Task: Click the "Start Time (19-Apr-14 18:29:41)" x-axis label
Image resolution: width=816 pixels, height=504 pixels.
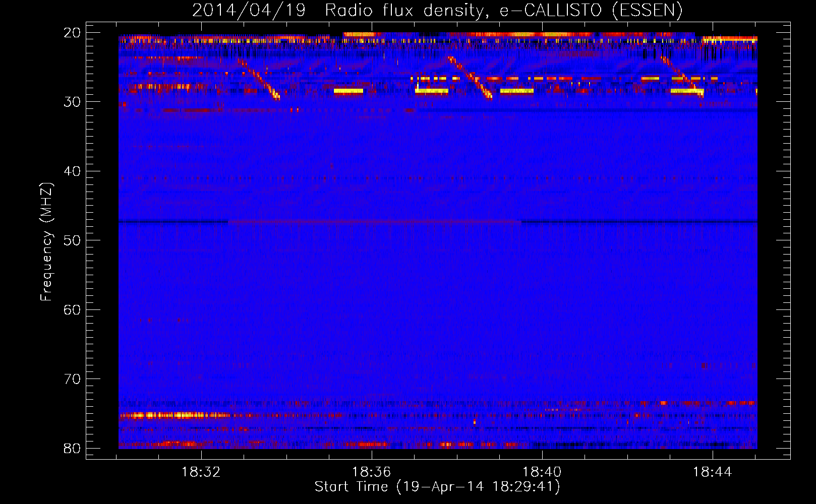Action: [x=437, y=487]
